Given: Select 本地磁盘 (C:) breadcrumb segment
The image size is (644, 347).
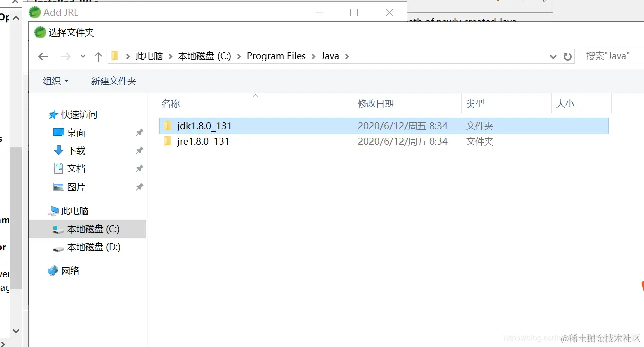Looking at the screenshot, I should [204, 56].
